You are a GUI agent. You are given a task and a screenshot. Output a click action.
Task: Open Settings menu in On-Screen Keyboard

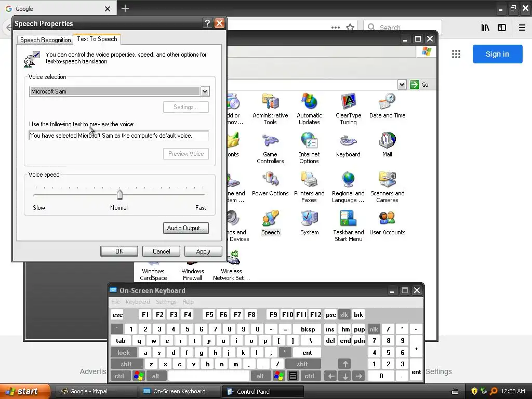[x=166, y=302]
